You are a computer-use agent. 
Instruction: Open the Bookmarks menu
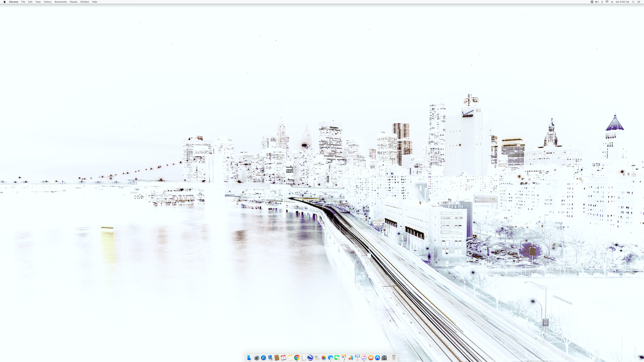60,2
